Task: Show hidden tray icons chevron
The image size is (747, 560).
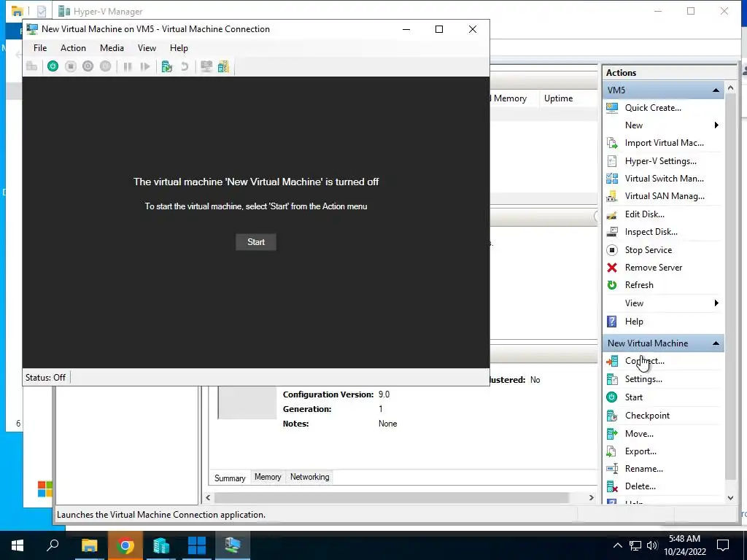Action: click(x=617, y=545)
